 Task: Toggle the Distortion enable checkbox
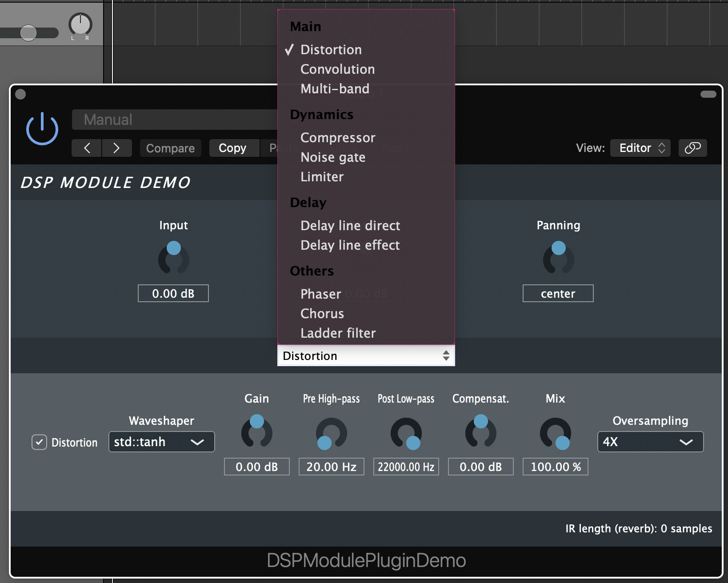39,442
